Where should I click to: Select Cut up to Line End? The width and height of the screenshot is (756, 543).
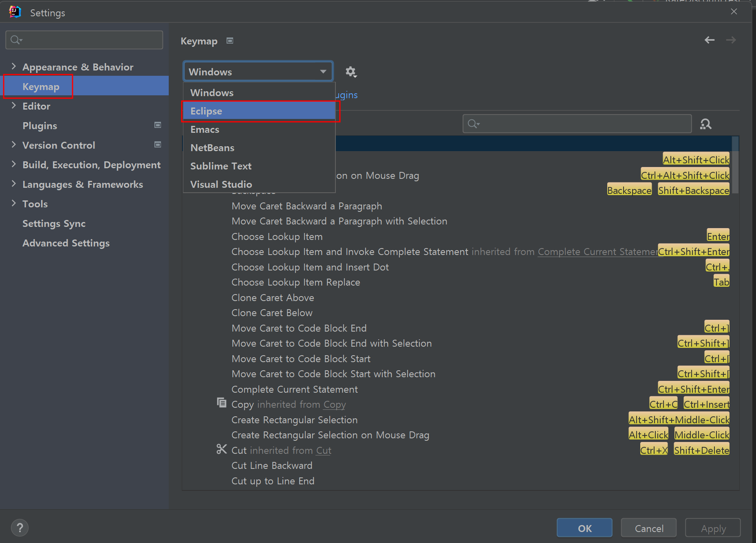pos(273,481)
